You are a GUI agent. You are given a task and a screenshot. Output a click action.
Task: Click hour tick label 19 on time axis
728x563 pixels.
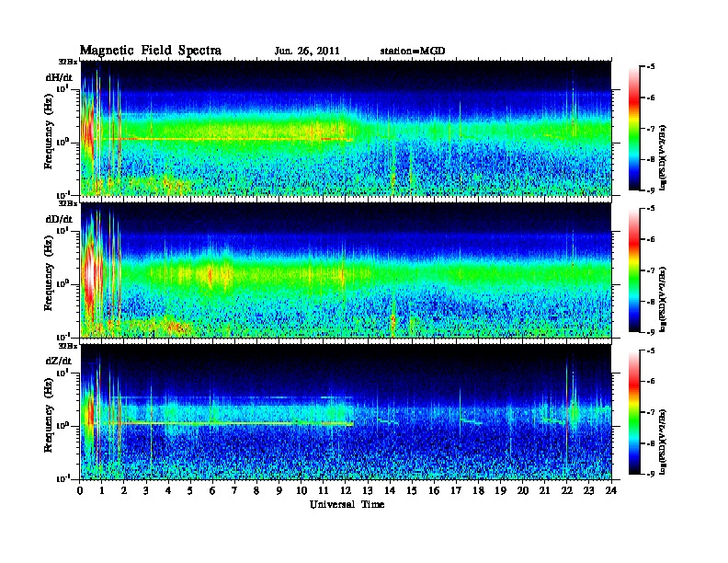point(500,491)
